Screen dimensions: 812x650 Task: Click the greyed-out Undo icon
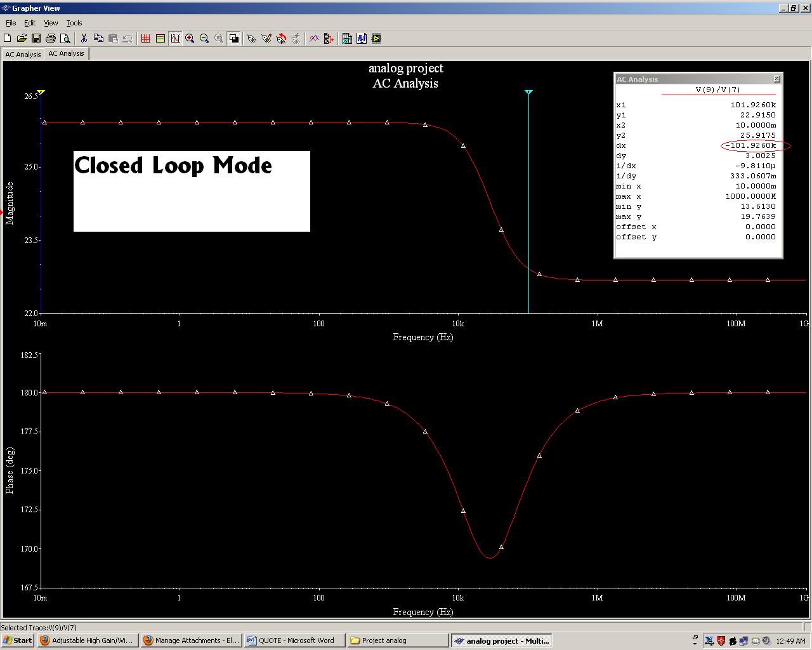tap(127, 39)
